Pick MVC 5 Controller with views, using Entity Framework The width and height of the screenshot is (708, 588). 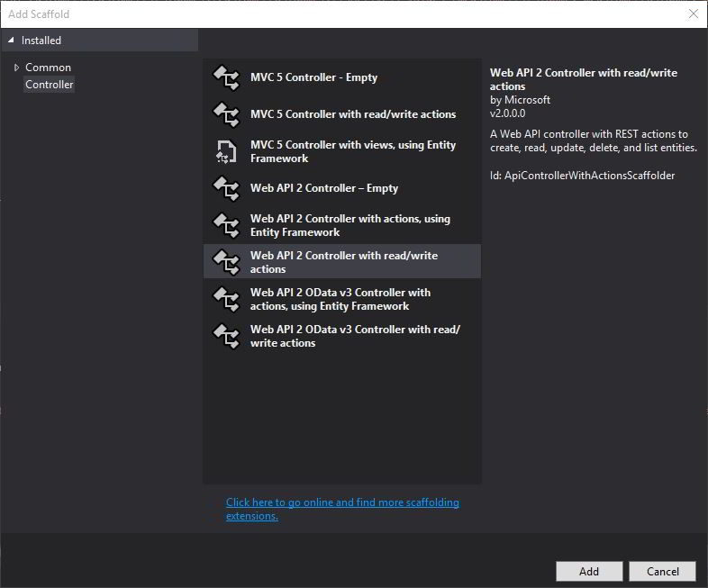tap(341, 151)
